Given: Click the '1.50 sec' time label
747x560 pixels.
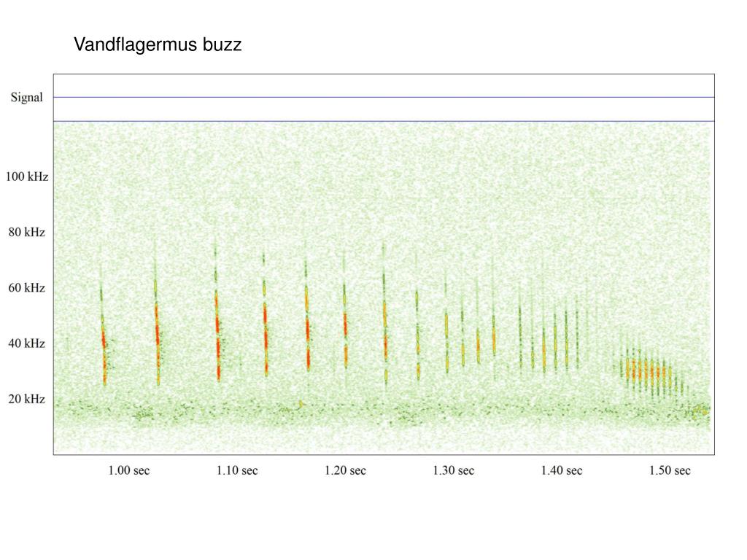Looking at the screenshot, I should point(670,470).
